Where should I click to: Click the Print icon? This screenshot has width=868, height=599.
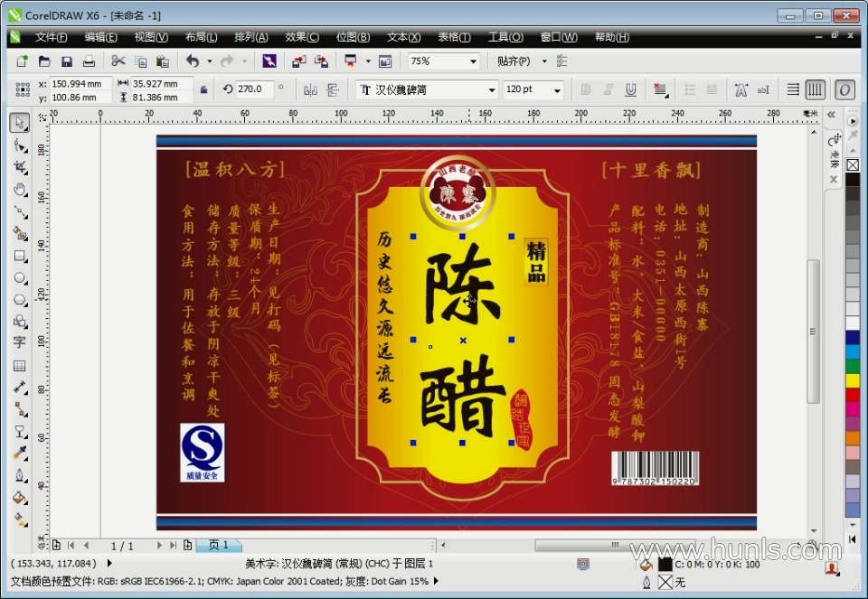(x=89, y=61)
